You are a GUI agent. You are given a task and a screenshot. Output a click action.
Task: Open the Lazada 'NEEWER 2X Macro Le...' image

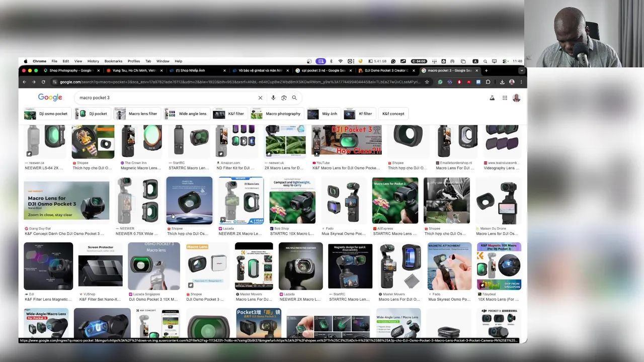tap(241, 201)
